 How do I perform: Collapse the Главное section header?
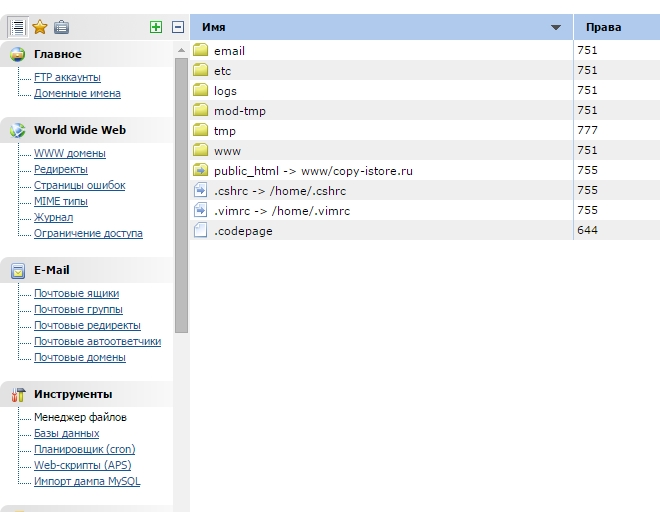(x=86, y=54)
